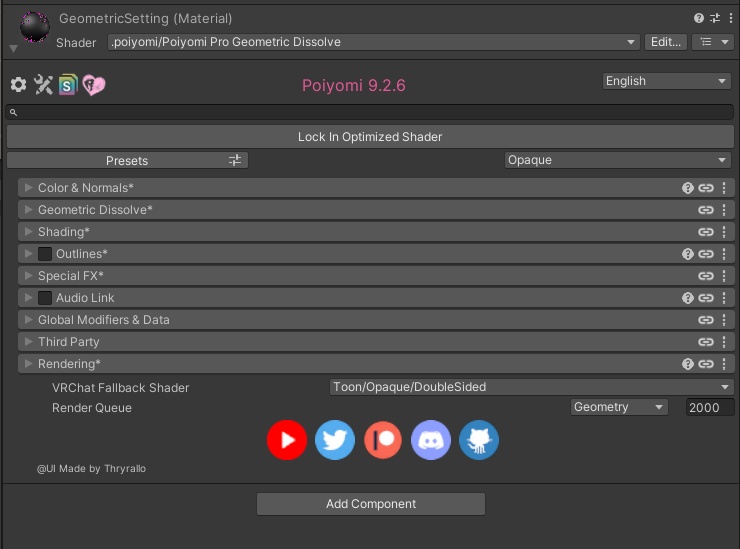The image size is (740, 549).
Task: Click link icon on Special FX row
Action: tap(706, 276)
